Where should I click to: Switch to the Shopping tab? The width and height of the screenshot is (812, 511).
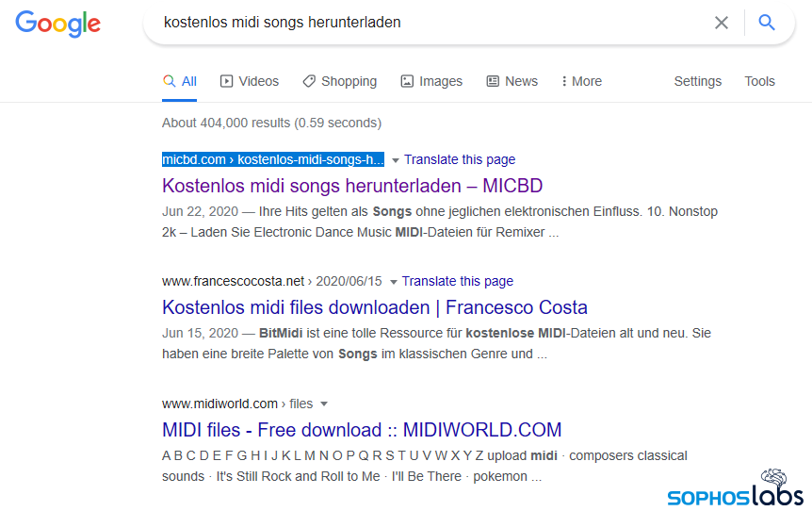[340, 81]
